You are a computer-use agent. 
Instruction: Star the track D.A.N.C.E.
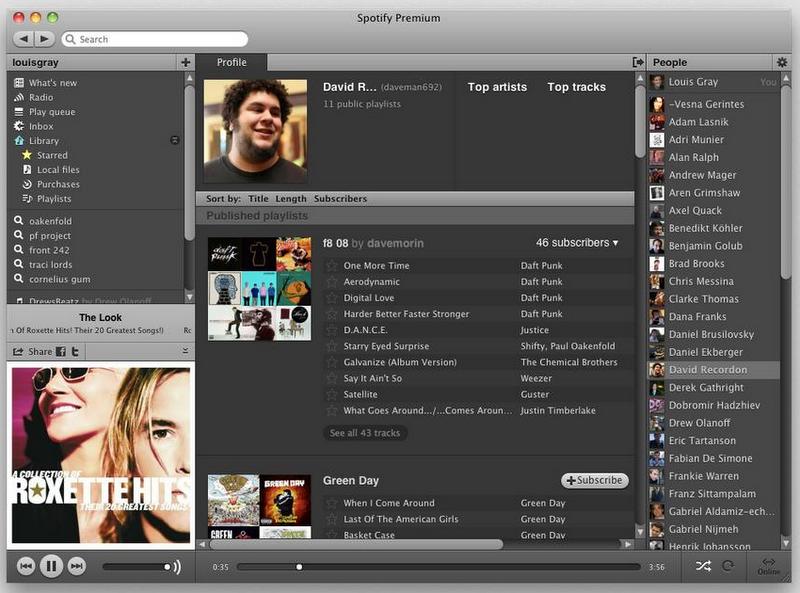pos(332,330)
